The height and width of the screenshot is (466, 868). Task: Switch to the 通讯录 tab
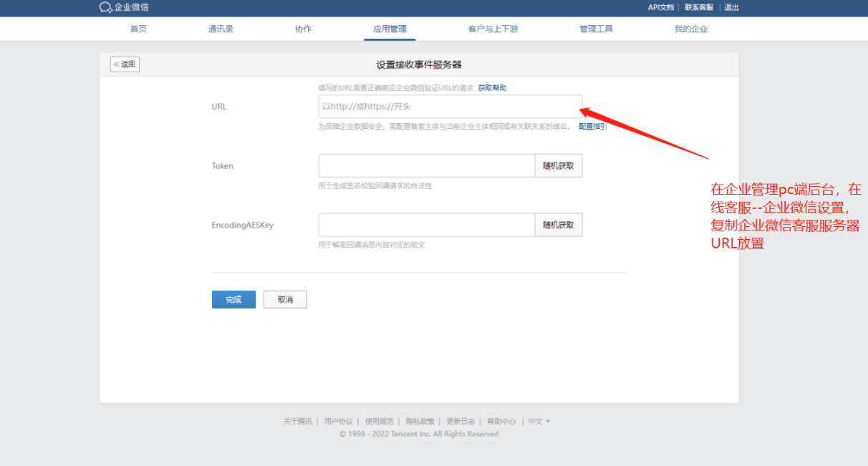pyautogui.click(x=221, y=29)
